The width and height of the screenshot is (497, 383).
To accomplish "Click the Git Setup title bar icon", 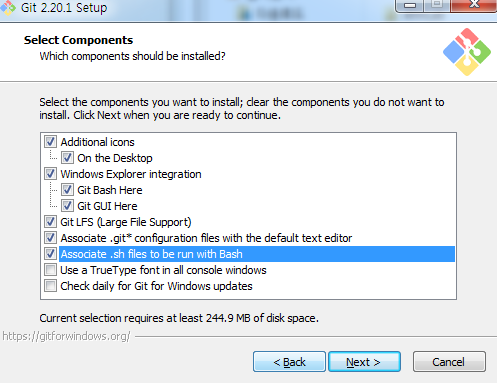I will tap(8, 7).
